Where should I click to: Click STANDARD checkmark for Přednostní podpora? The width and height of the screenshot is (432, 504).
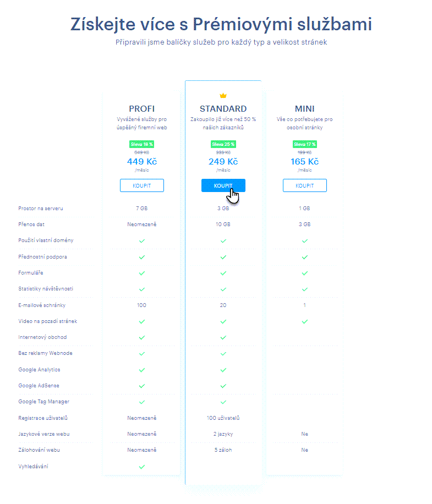click(x=223, y=257)
